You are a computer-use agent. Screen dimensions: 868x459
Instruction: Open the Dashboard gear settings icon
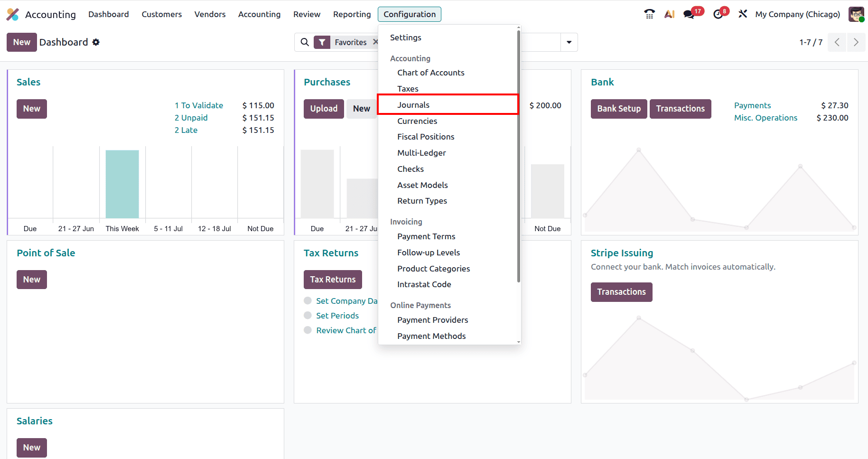[x=96, y=42]
